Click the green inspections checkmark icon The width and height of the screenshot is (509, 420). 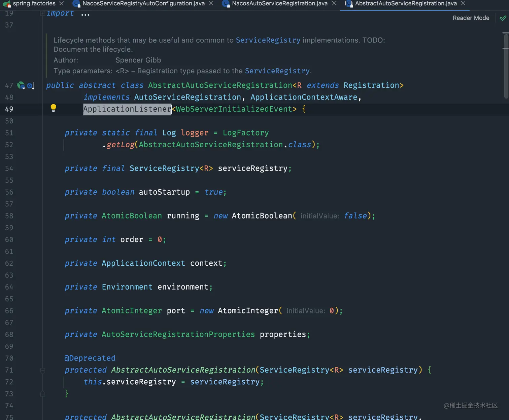pos(503,18)
